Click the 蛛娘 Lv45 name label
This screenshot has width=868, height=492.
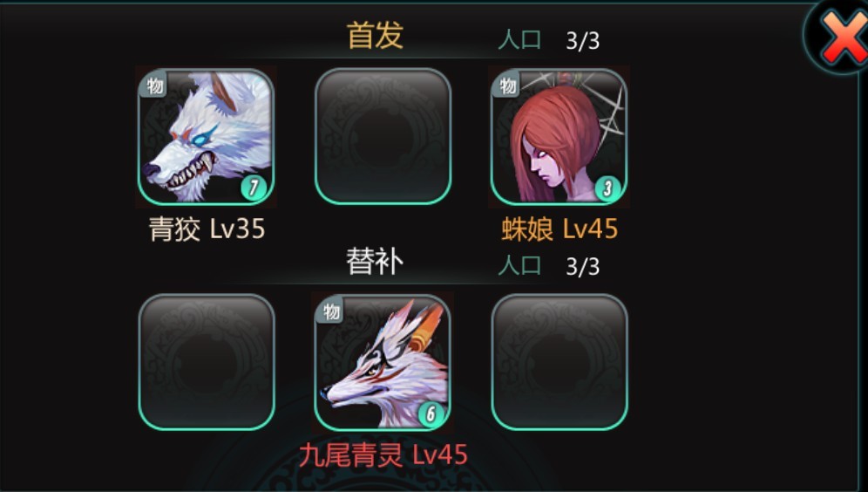pyautogui.click(x=559, y=229)
